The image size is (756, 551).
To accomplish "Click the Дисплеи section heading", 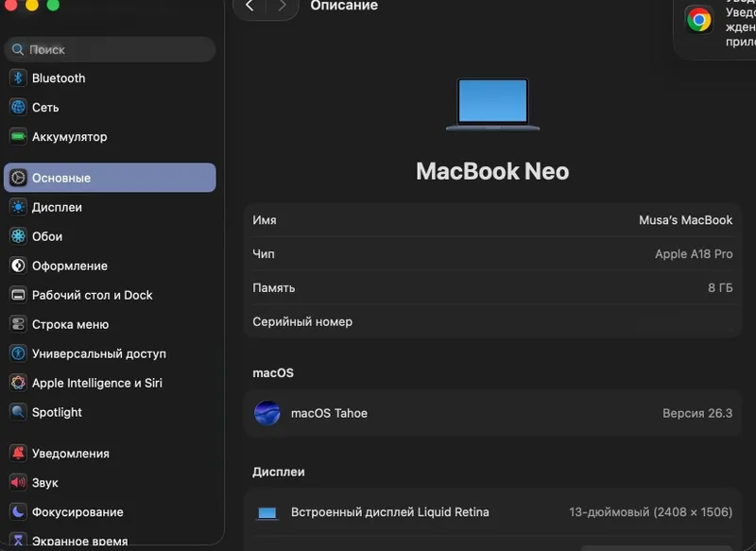I will click(x=278, y=472).
